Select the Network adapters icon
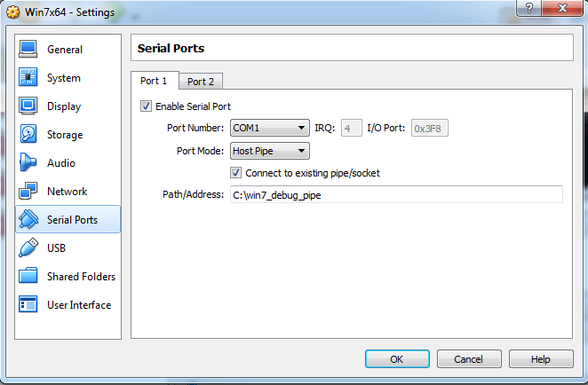This screenshot has width=588, height=385. point(28,192)
